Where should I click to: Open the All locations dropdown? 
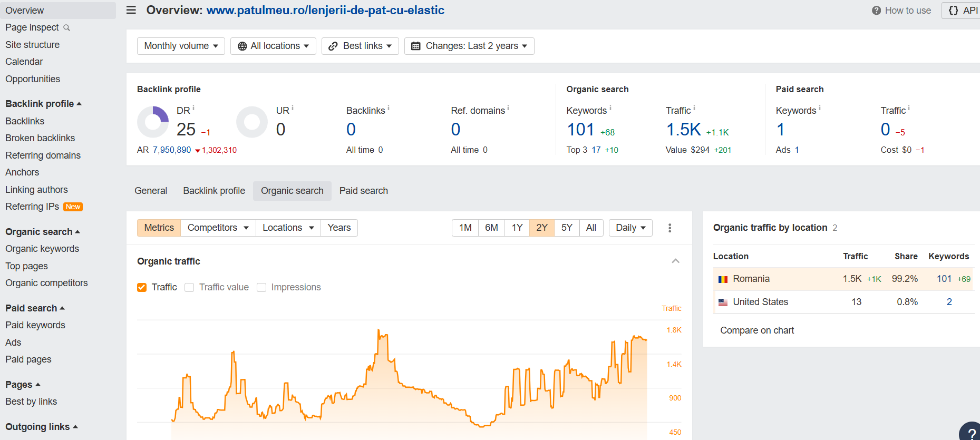(x=273, y=46)
